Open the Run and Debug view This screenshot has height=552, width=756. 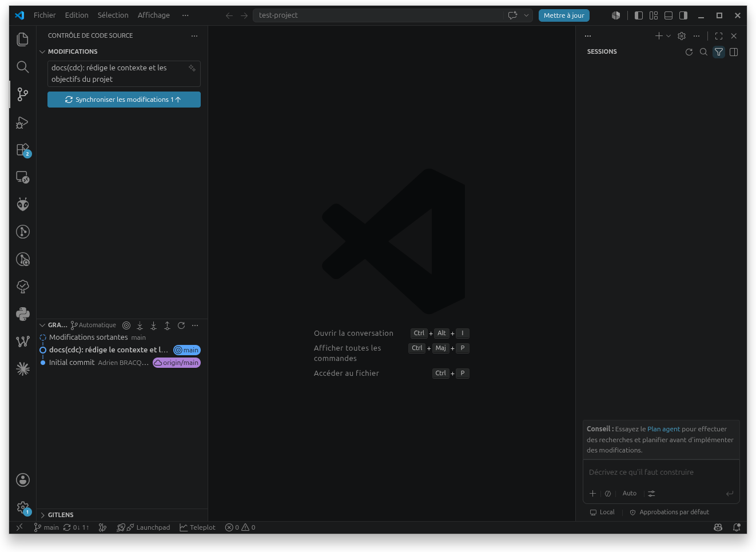pos(23,122)
